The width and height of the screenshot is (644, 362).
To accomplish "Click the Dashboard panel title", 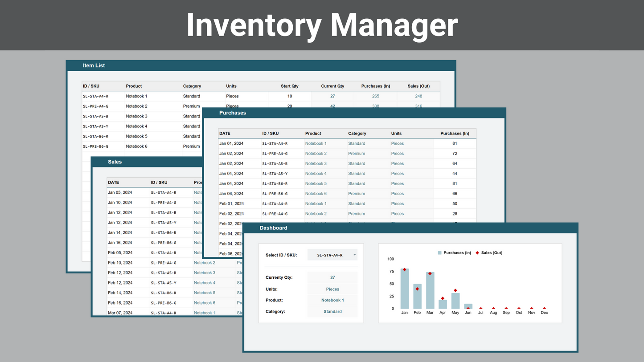I will coord(273,228).
